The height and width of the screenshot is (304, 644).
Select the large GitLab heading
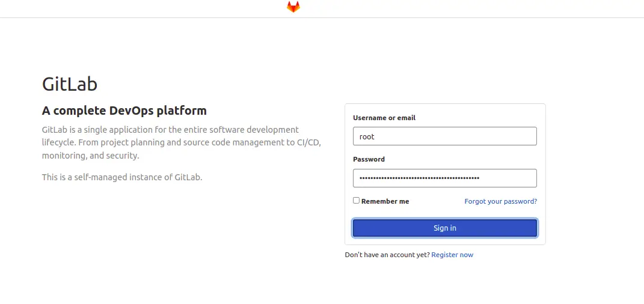tap(70, 84)
